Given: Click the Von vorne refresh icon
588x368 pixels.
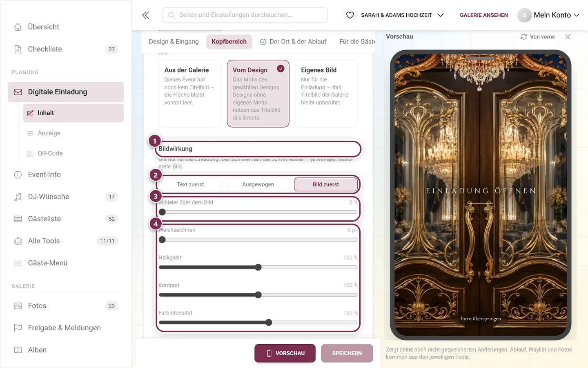Looking at the screenshot, I should pyautogui.click(x=523, y=37).
